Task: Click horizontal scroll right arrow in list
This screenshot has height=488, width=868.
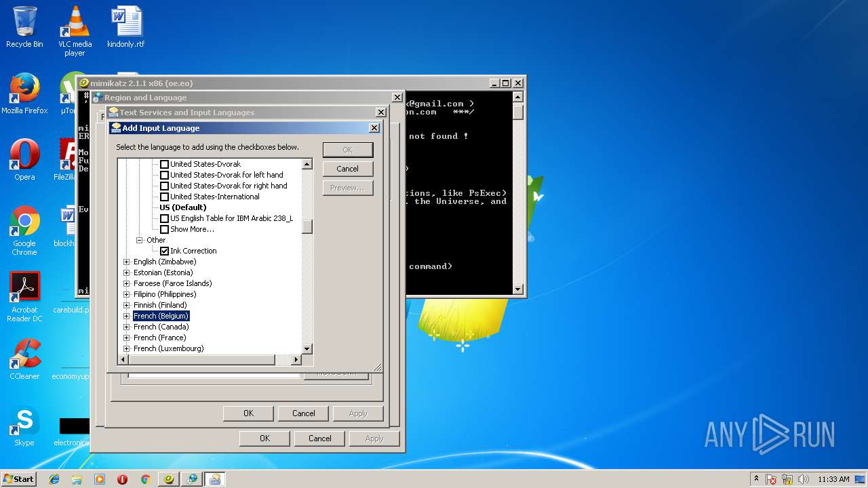Action: [296, 359]
